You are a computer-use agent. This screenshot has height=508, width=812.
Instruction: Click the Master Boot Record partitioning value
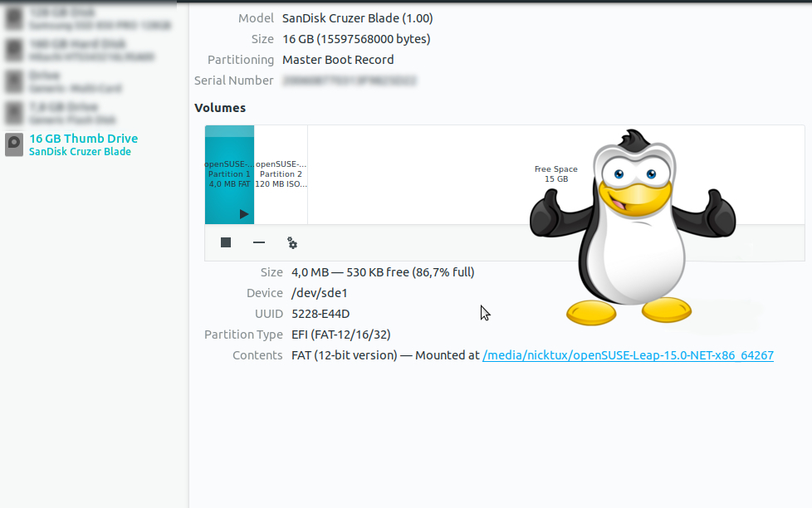(x=338, y=60)
